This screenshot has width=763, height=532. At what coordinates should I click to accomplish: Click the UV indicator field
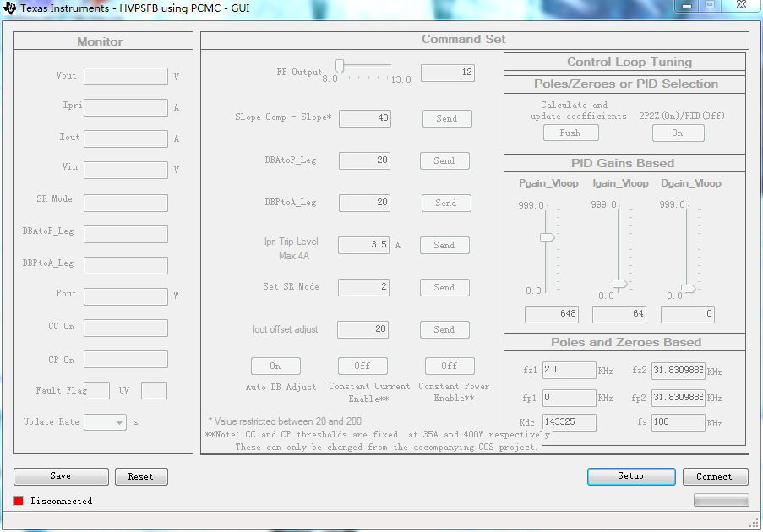(155, 390)
